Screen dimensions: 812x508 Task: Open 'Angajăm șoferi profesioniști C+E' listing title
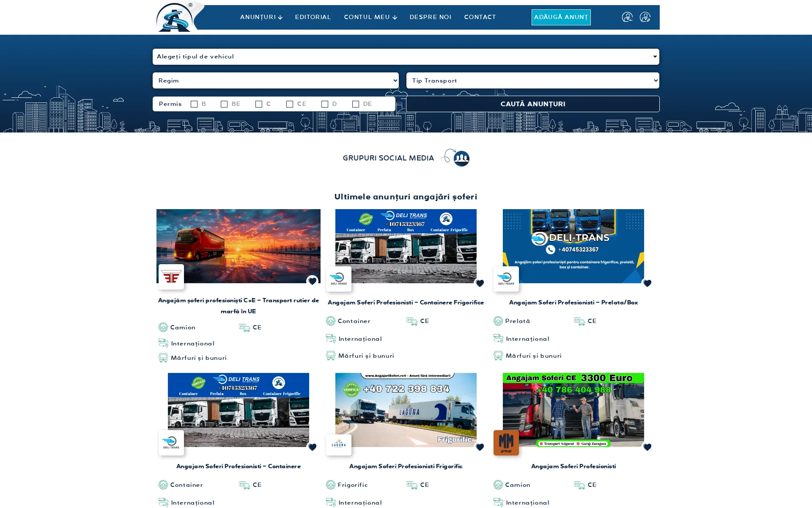[239, 306]
